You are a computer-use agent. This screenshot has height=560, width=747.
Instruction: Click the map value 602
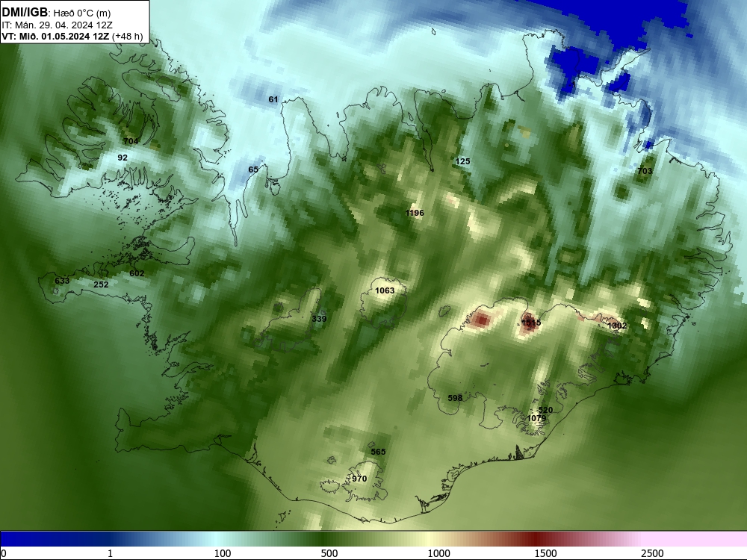[137, 274]
